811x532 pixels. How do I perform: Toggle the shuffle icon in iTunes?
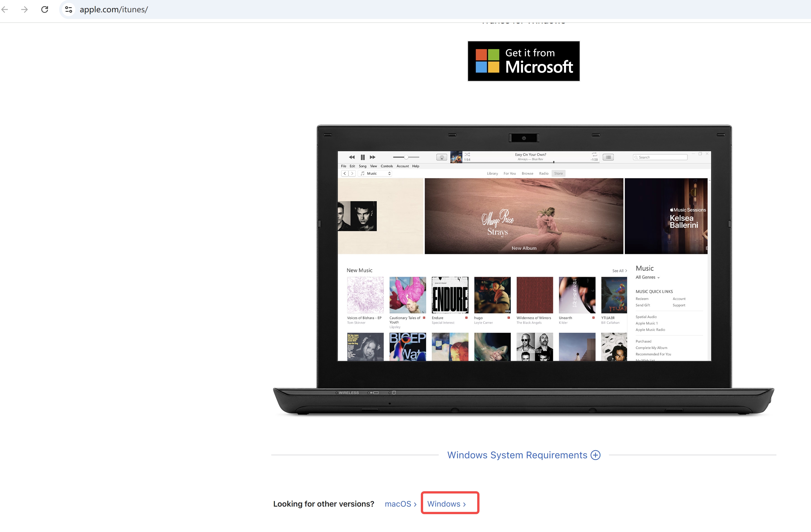(467, 154)
